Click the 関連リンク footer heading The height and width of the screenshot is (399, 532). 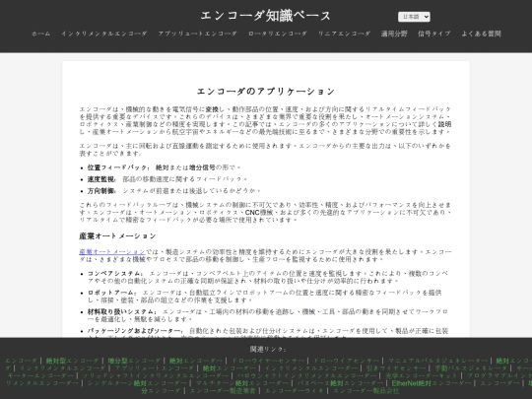click(x=267, y=349)
